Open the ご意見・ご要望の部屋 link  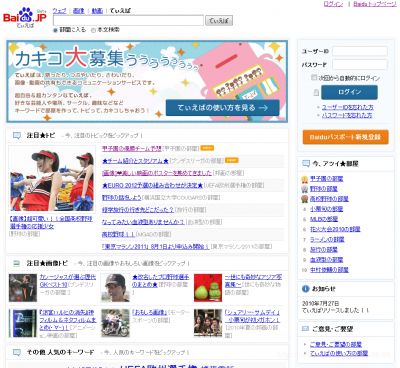[x=336, y=344]
